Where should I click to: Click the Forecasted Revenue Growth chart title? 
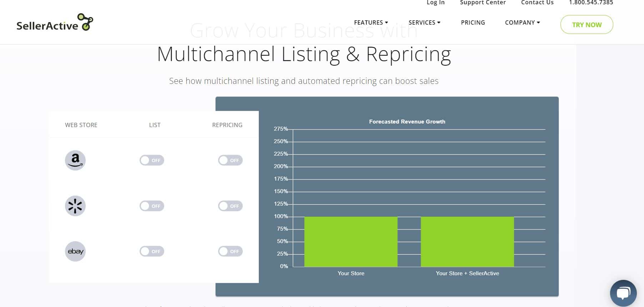[x=407, y=122]
